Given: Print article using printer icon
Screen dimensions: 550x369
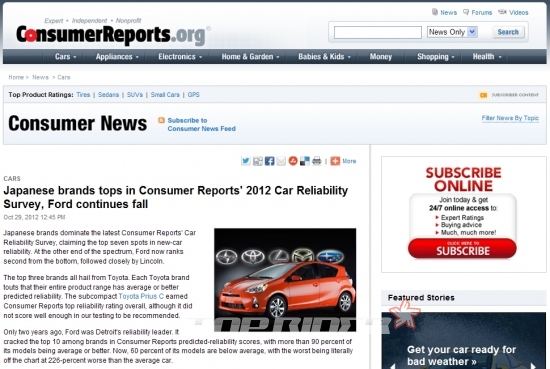Looking at the screenshot, I should (317, 161).
